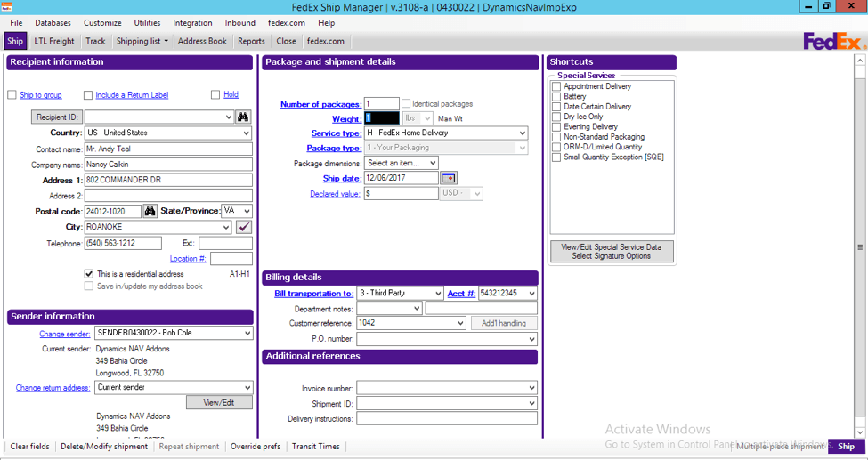Open the Change sender dropdown
The width and height of the screenshot is (868, 460).
click(247, 333)
